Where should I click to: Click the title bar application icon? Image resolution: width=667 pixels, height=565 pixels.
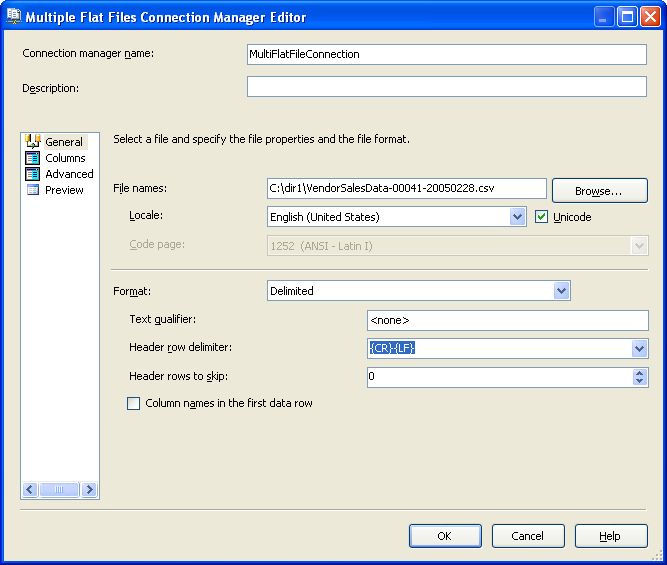click(13, 16)
